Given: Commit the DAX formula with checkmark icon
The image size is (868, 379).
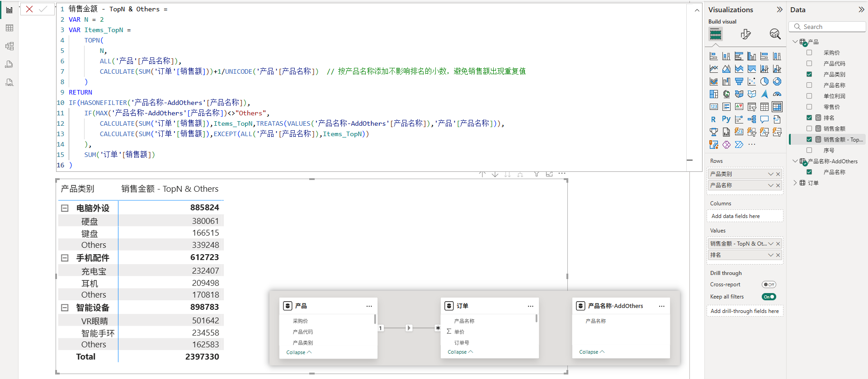Looking at the screenshot, I should pyautogui.click(x=43, y=9).
